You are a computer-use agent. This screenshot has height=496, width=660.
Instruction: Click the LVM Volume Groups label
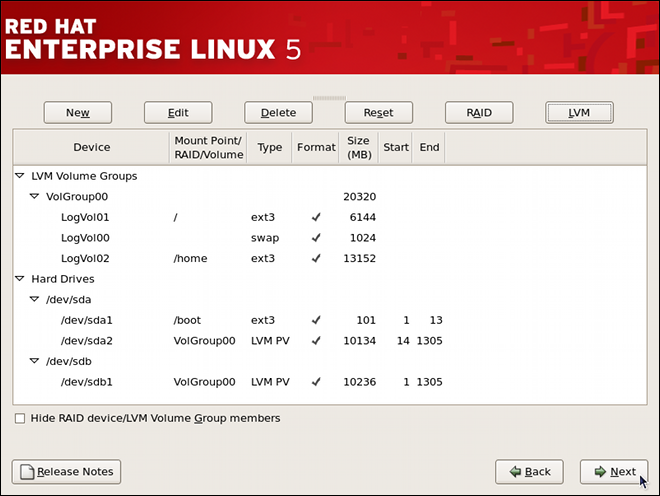[84, 176]
